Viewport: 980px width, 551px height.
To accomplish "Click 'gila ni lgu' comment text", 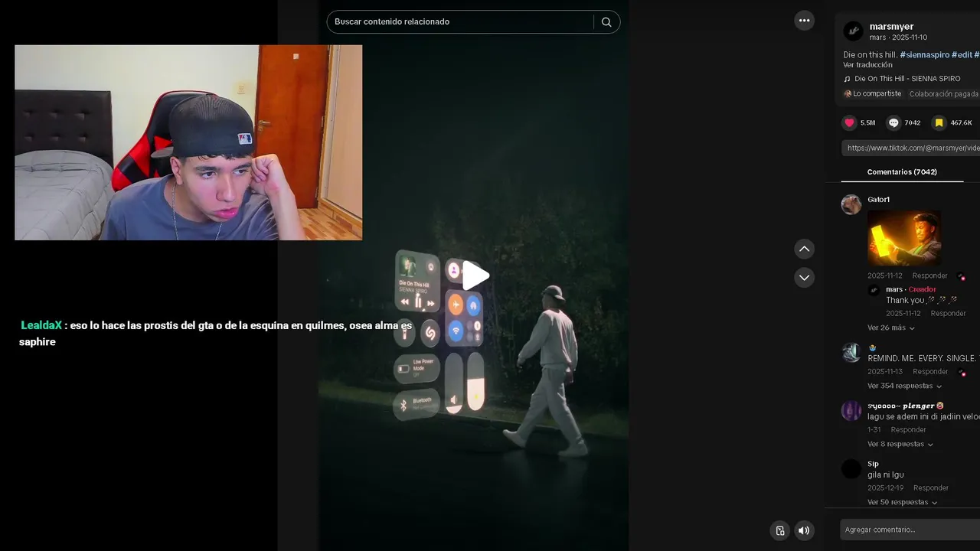I will [x=886, y=475].
